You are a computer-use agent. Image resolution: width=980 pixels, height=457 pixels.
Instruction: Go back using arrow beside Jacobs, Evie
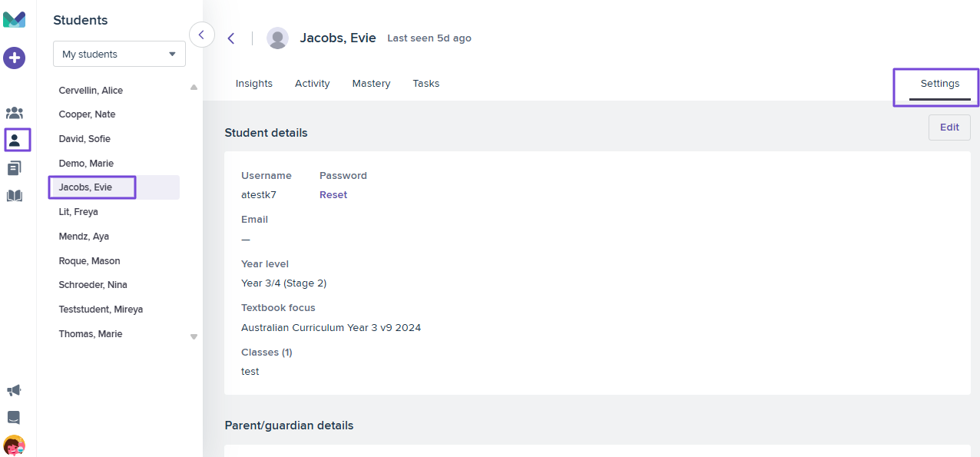click(x=231, y=38)
